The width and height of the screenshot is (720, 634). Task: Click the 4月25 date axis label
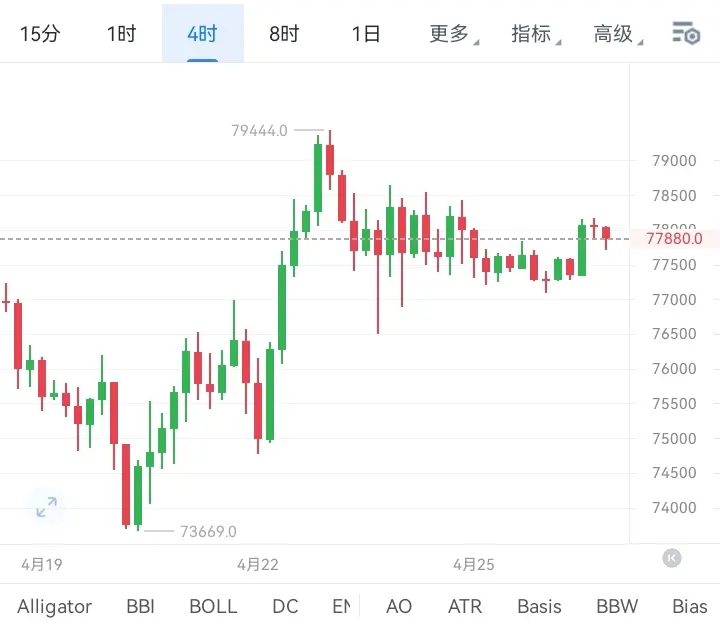474,564
